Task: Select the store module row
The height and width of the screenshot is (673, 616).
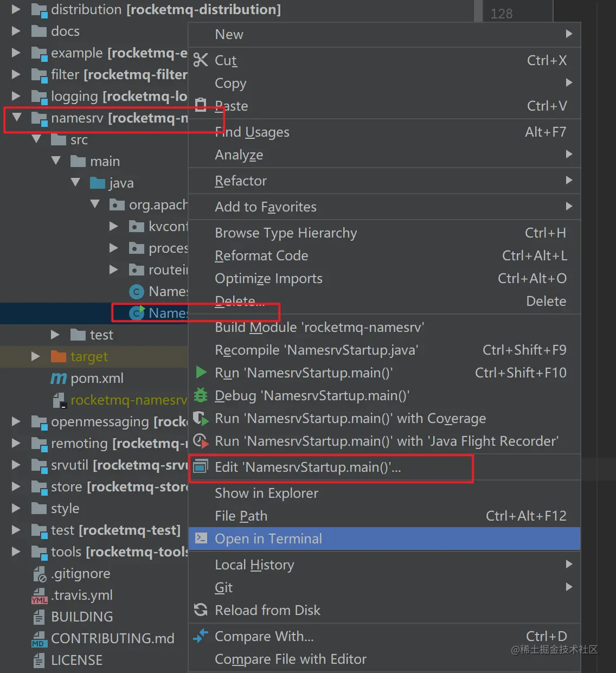Action: pyautogui.click(x=94, y=486)
